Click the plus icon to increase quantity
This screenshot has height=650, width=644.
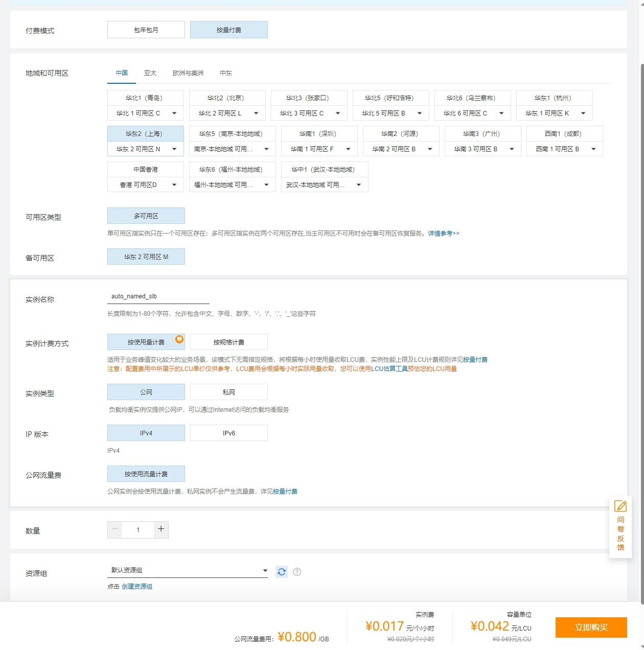[161, 529]
